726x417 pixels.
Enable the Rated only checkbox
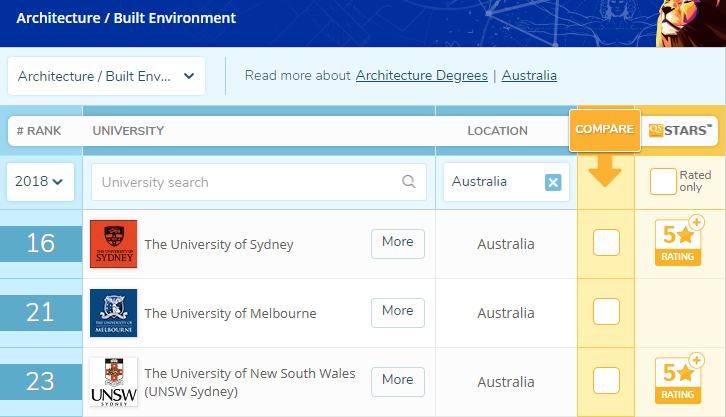(662, 181)
